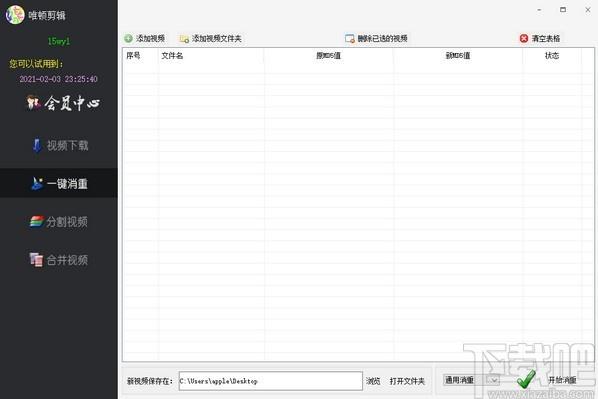This screenshot has height=399, width=598.
Task: Go to the 合并视频 sidebar tab
Action: (x=59, y=260)
